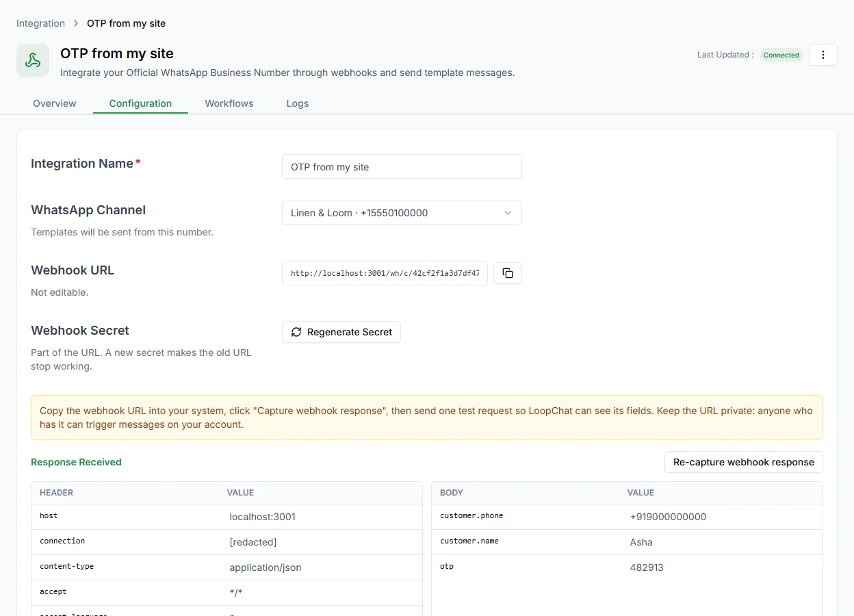Select the Configuration tab
Viewport: 854px width, 616px height.
140,103
